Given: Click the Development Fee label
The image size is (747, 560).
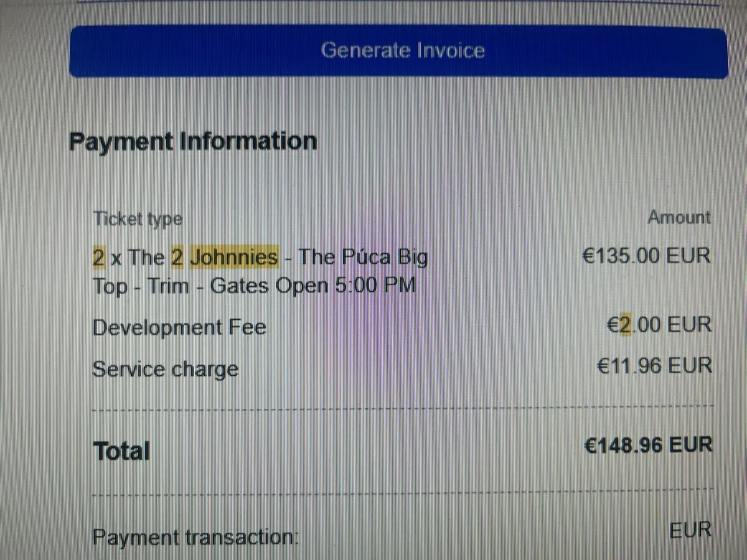Looking at the screenshot, I should click(179, 327).
